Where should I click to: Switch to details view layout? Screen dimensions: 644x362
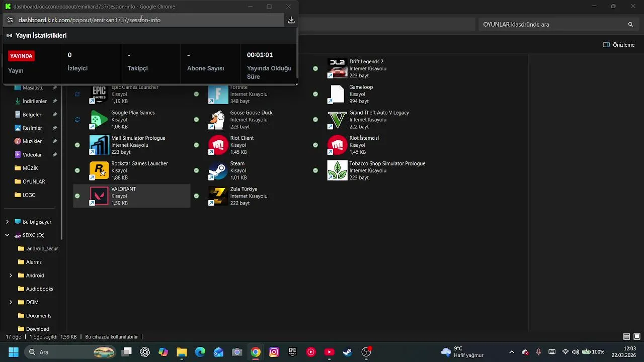click(626, 336)
